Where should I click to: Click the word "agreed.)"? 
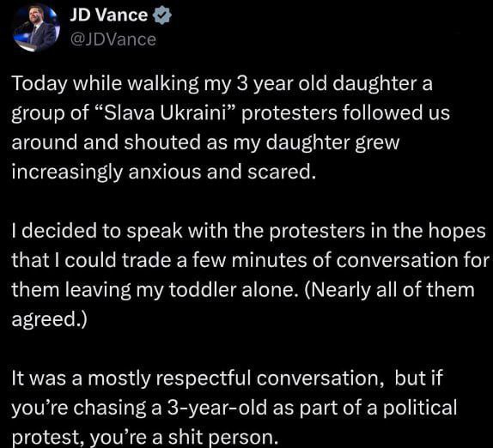click(49, 320)
